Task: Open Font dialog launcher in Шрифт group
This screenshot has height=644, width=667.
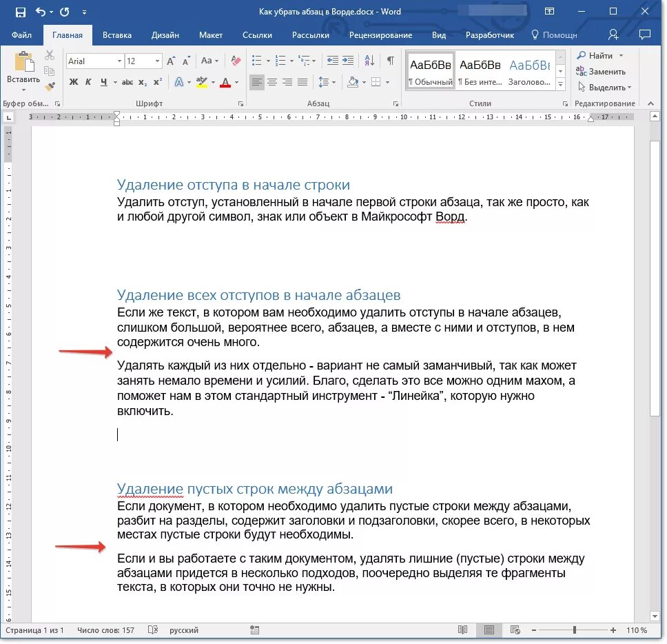Action: point(240,103)
